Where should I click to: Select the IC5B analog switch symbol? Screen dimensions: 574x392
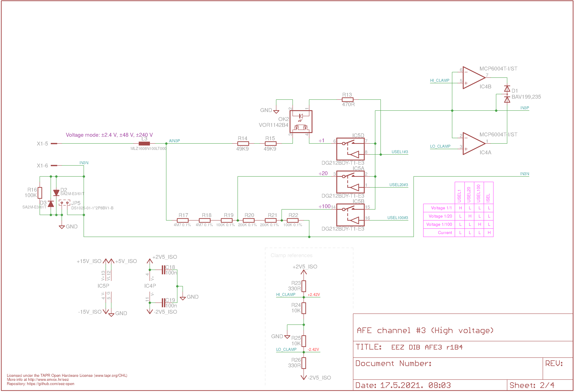350,215
